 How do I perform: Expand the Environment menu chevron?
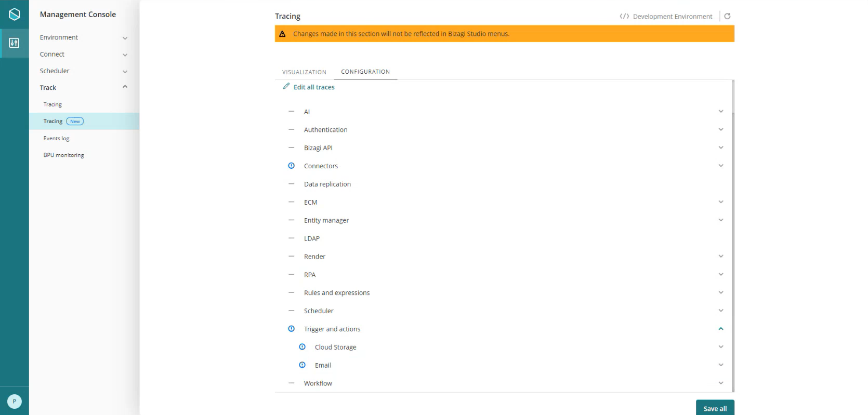point(125,38)
